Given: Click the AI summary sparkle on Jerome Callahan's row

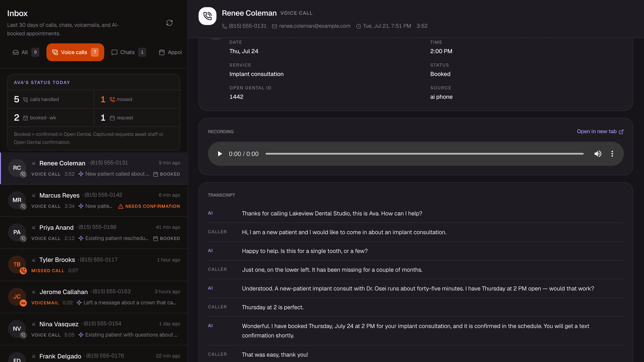Looking at the screenshot, I should pos(79,303).
